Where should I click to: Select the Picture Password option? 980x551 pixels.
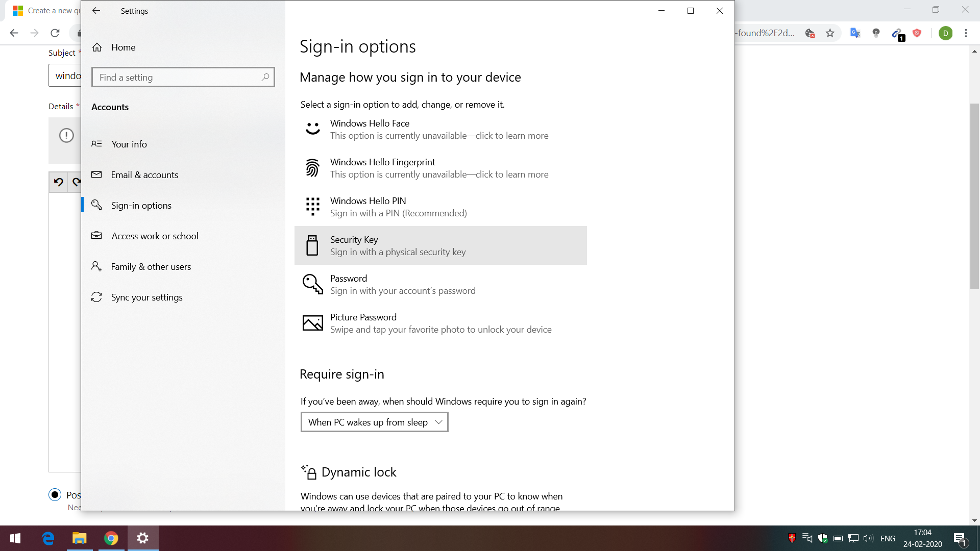pos(440,323)
